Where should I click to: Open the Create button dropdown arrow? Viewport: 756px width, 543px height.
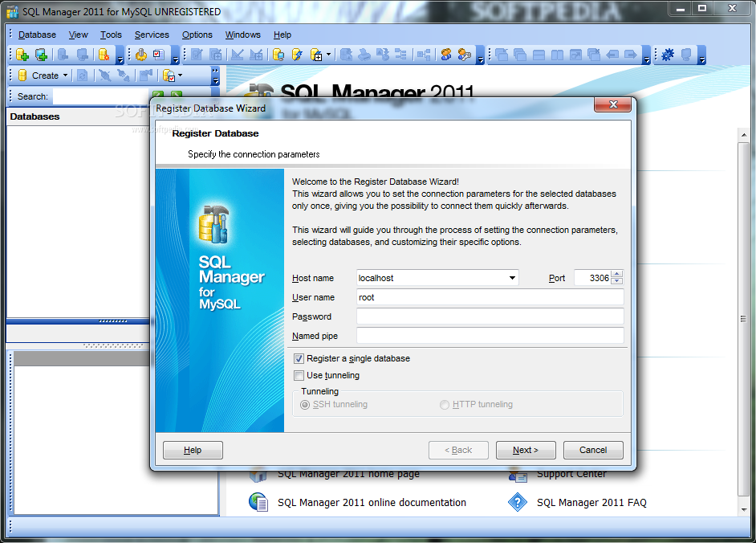(65, 76)
